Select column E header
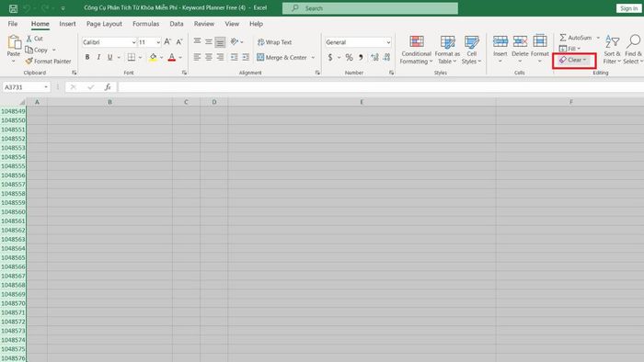The height and width of the screenshot is (362, 644). pyautogui.click(x=362, y=102)
